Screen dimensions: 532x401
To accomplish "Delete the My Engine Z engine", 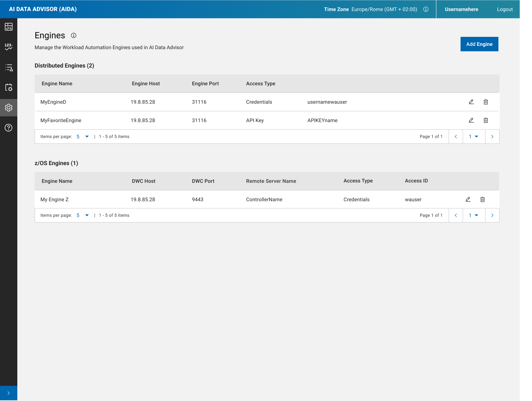I will pos(482,199).
